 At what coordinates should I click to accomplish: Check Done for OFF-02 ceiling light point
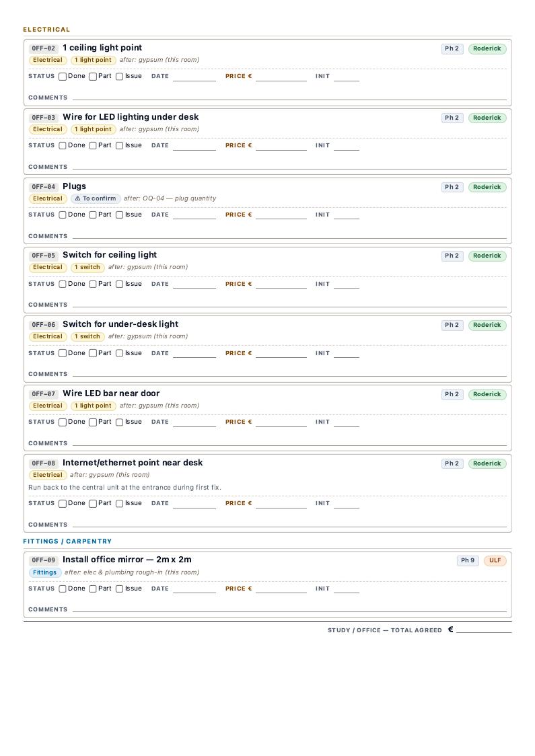pos(62,77)
